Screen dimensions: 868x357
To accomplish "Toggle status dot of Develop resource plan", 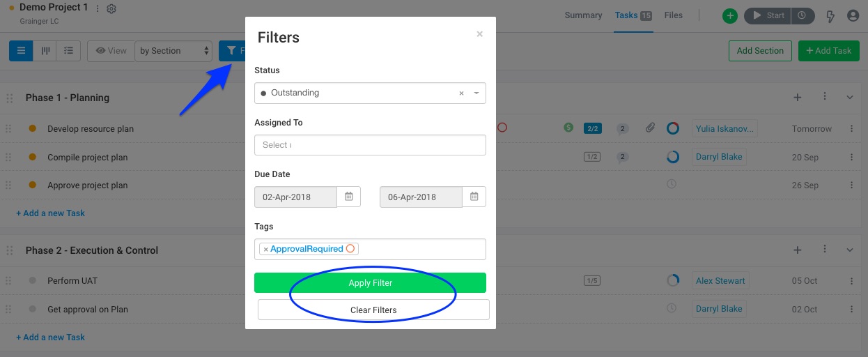I will click(32, 128).
